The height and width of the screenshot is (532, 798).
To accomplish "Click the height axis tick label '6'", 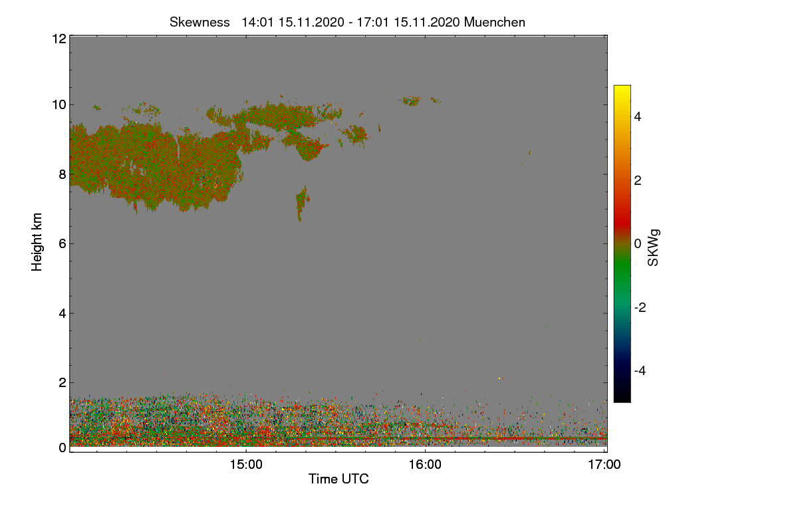I will click(x=61, y=243).
